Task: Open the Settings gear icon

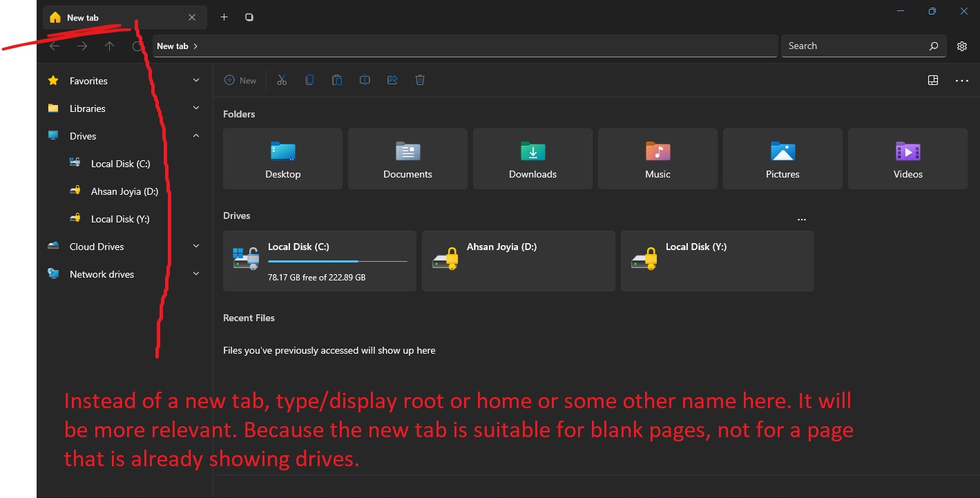Action: point(962,46)
